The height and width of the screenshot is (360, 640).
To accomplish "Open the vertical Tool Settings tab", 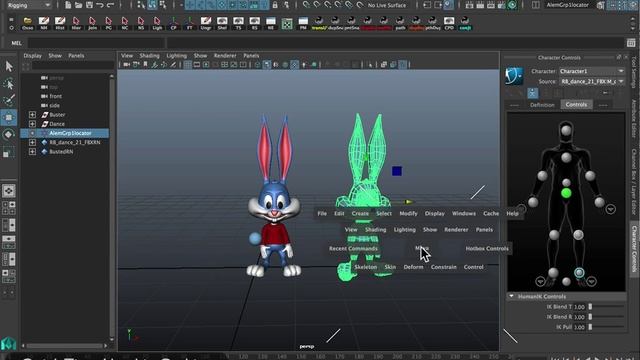I will pos(634,72).
